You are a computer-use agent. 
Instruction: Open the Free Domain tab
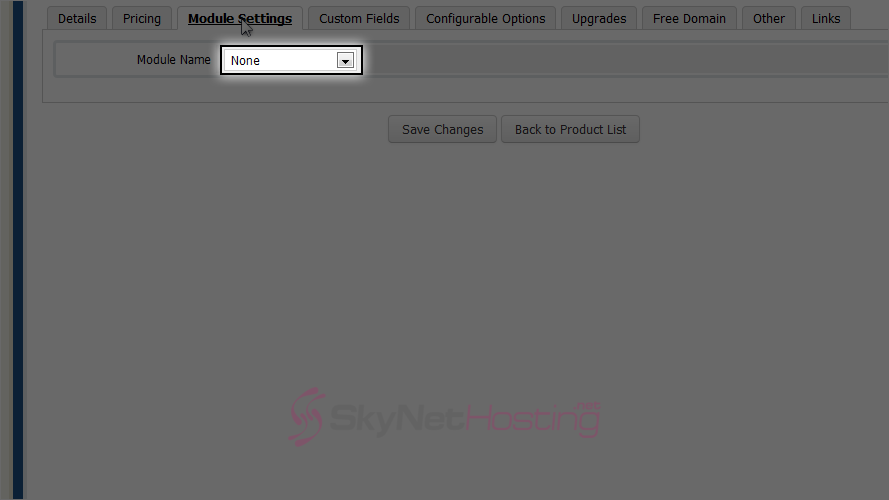pos(689,19)
